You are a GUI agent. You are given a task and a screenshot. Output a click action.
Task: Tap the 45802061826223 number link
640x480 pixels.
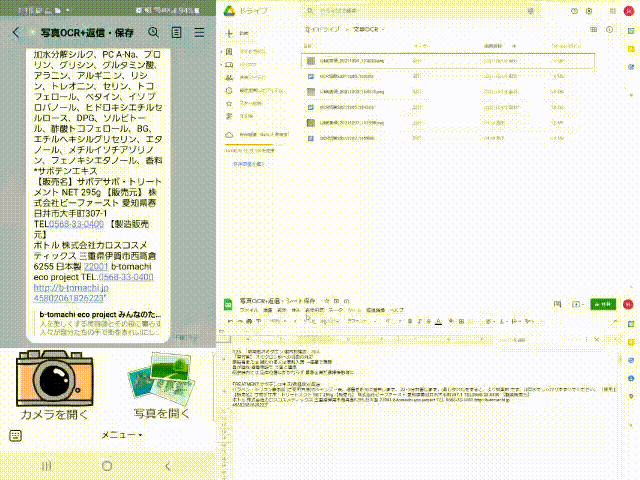(69, 298)
